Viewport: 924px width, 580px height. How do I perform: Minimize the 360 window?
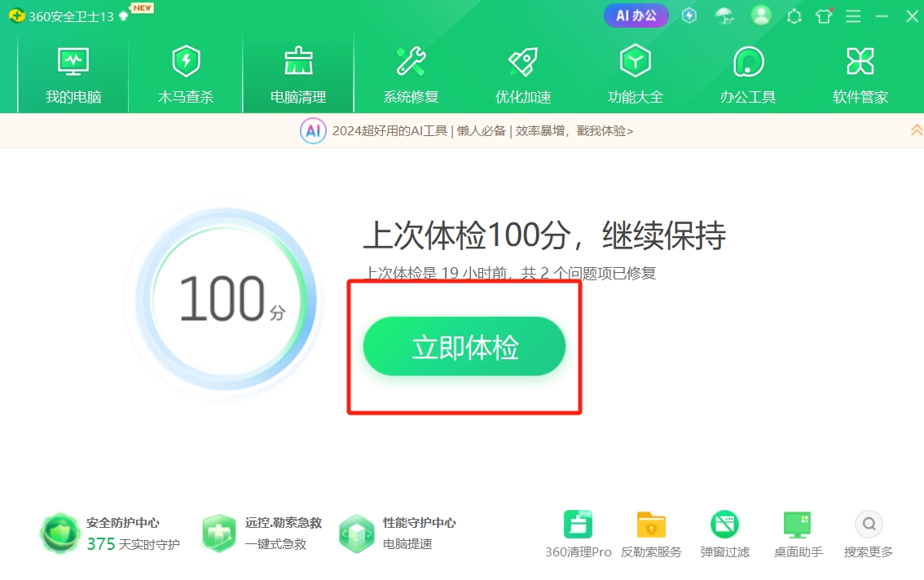click(x=882, y=16)
